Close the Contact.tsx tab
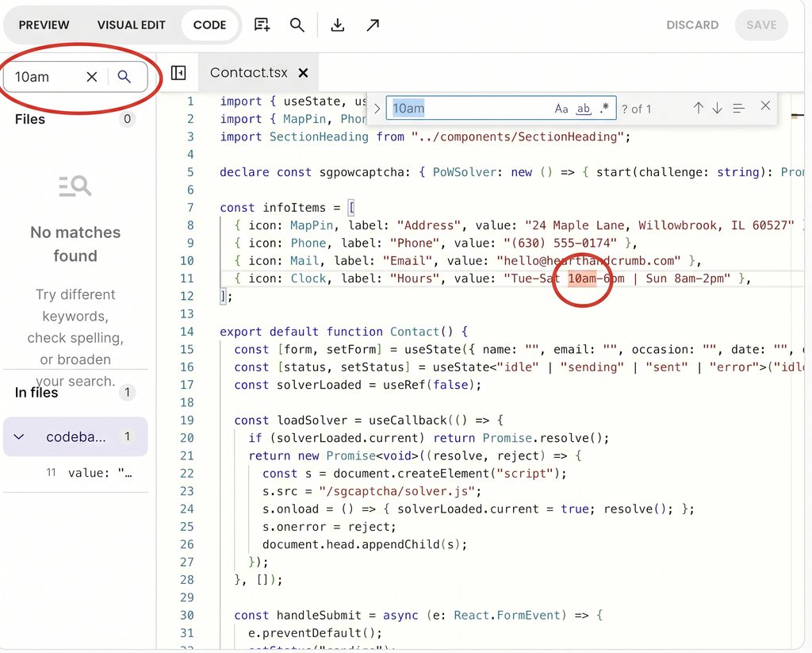The image size is (812, 653). point(304,73)
